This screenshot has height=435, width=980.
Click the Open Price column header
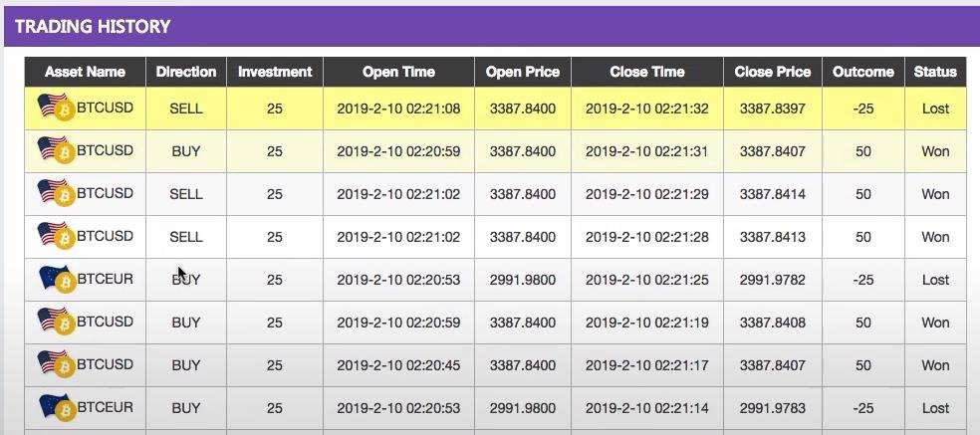click(523, 72)
